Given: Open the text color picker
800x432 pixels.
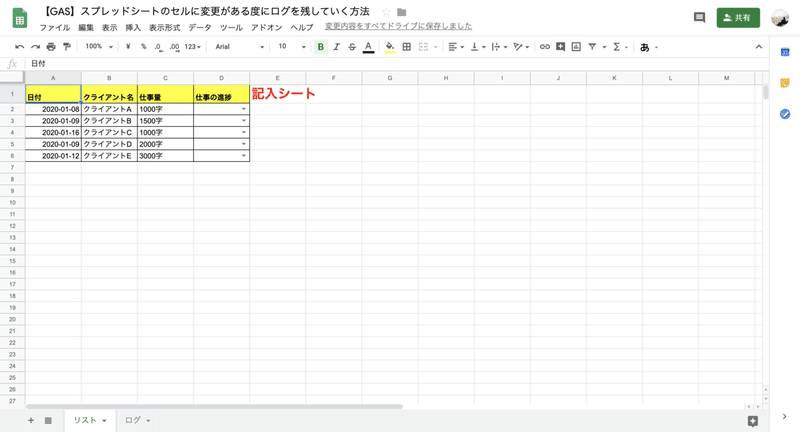Looking at the screenshot, I should [368, 47].
